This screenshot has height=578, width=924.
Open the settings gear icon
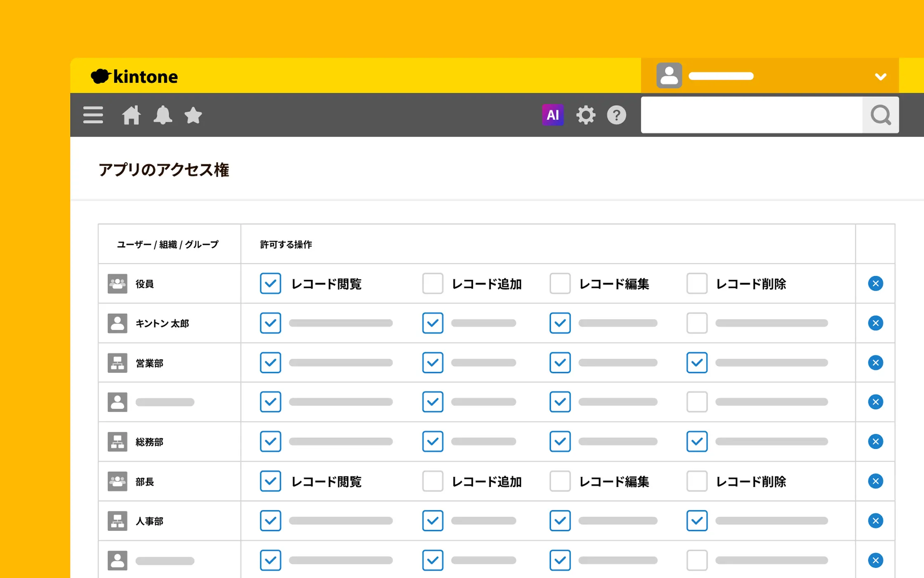click(x=585, y=115)
